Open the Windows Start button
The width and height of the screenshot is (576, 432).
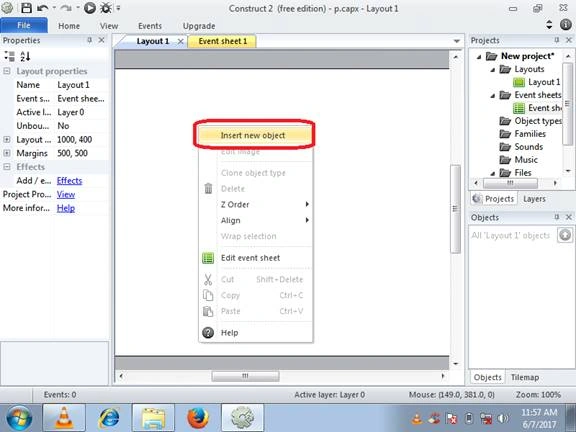click(19, 418)
